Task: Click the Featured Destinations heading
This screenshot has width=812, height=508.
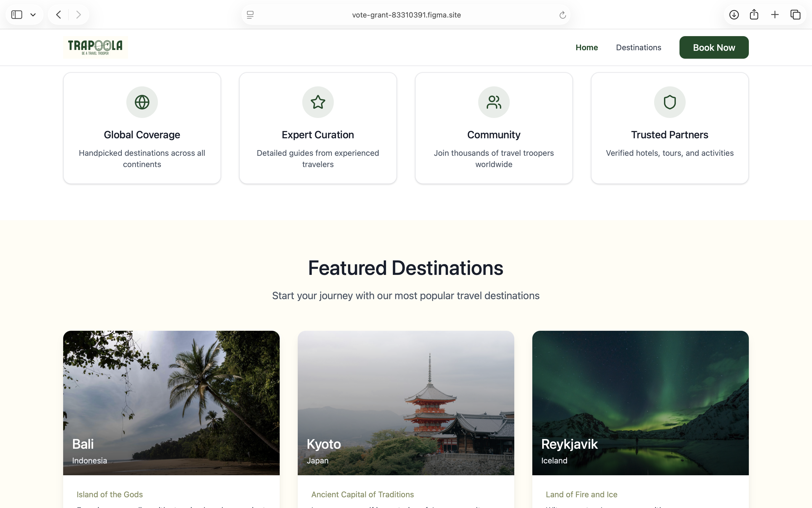Action: (x=406, y=268)
